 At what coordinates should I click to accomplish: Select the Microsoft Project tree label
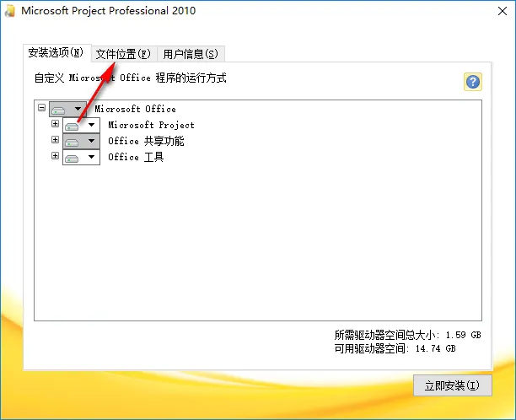[152, 125]
